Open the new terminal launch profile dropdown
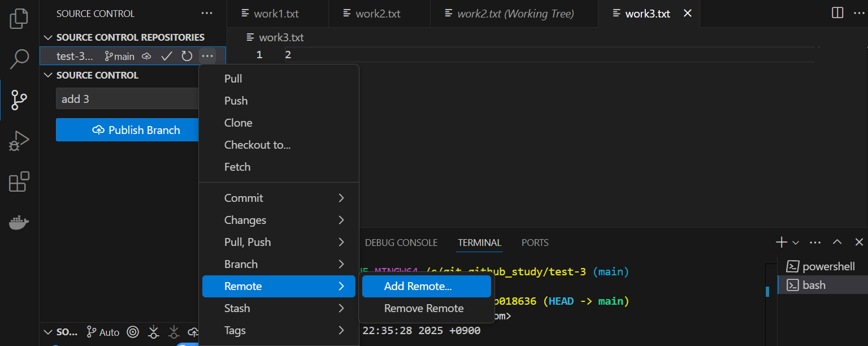 (x=796, y=243)
